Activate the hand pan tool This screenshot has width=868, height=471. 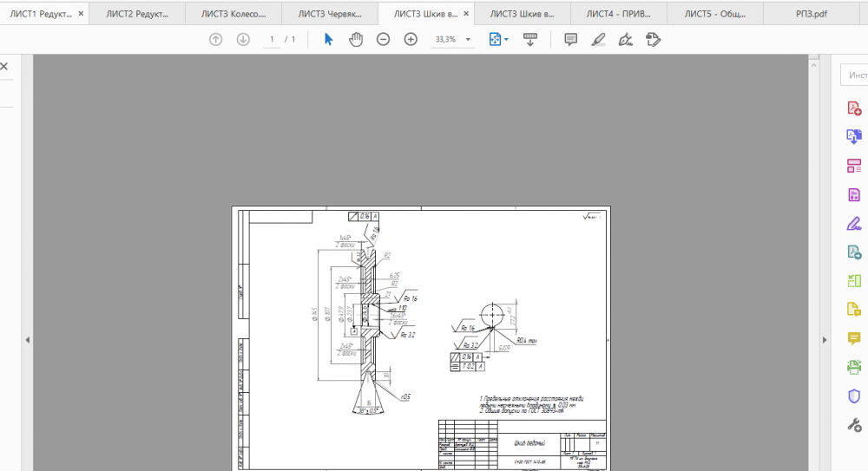356,40
